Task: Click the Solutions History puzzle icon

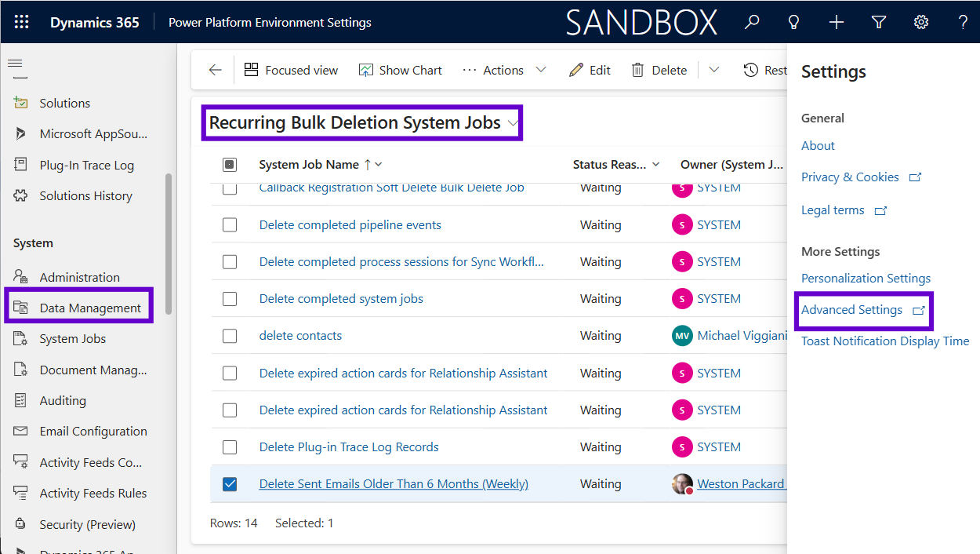Action: tap(22, 195)
